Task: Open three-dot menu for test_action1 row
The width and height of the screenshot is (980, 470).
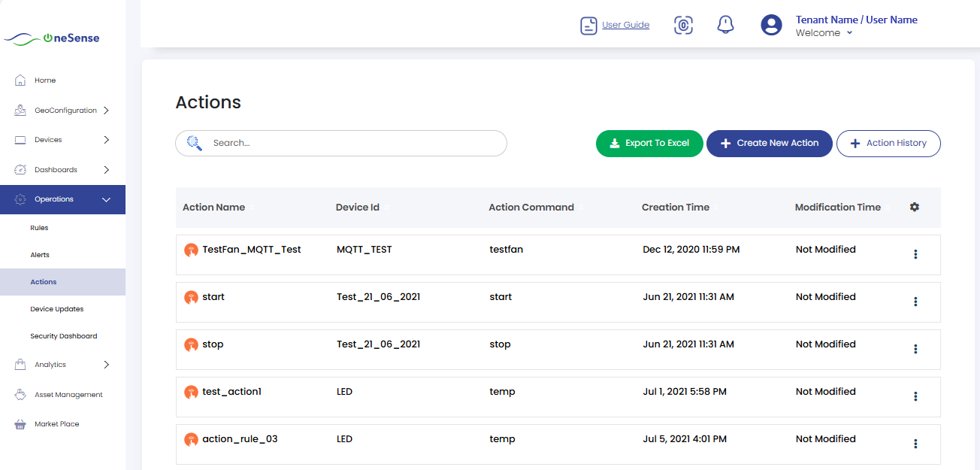Action: 915,396
